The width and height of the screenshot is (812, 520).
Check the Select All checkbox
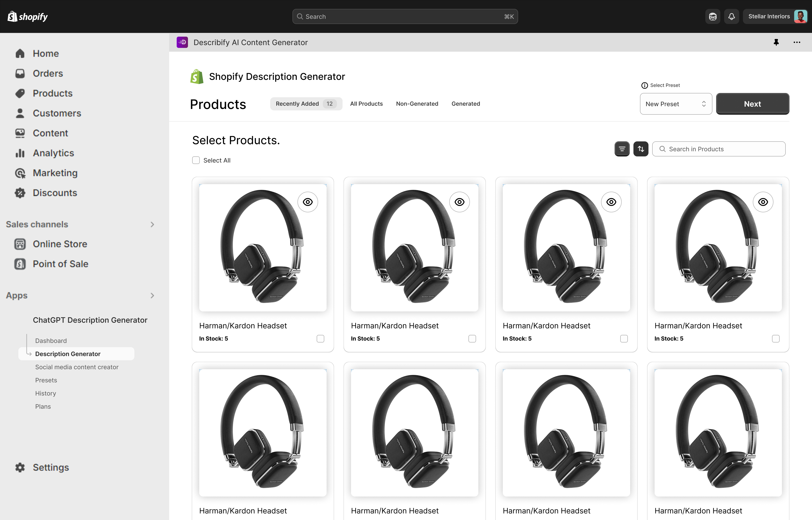(x=196, y=160)
